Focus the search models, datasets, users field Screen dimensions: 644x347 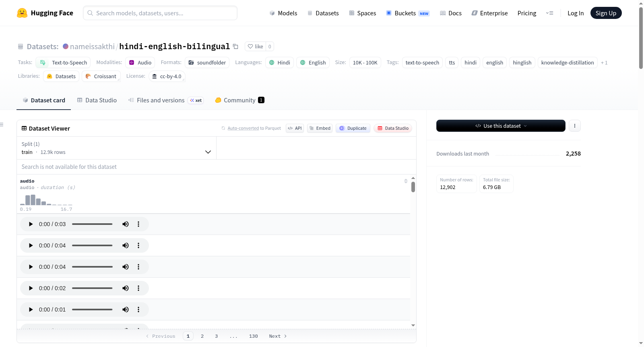coord(160,13)
